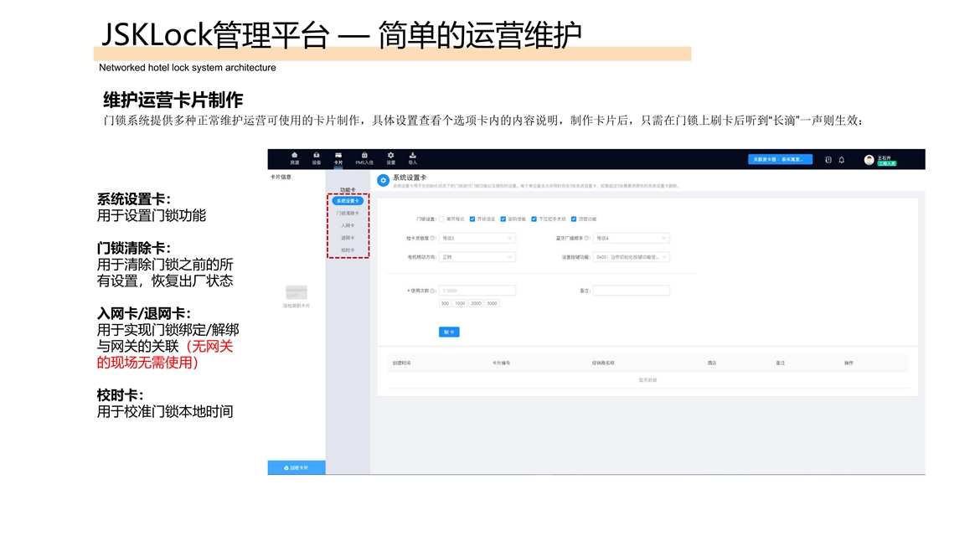Expand the 检卡灵敏度 dropdown
Viewport: 980px width, 551px height.
click(x=477, y=238)
